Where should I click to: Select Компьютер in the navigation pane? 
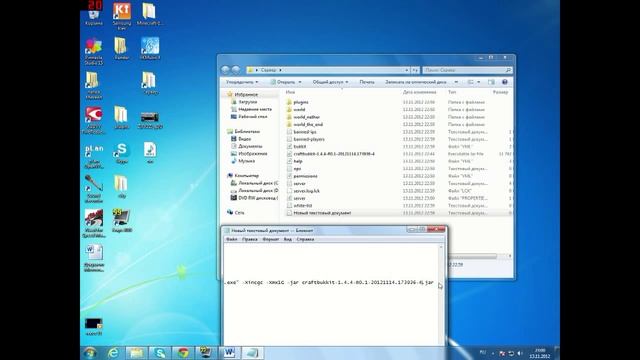[247, 176]
